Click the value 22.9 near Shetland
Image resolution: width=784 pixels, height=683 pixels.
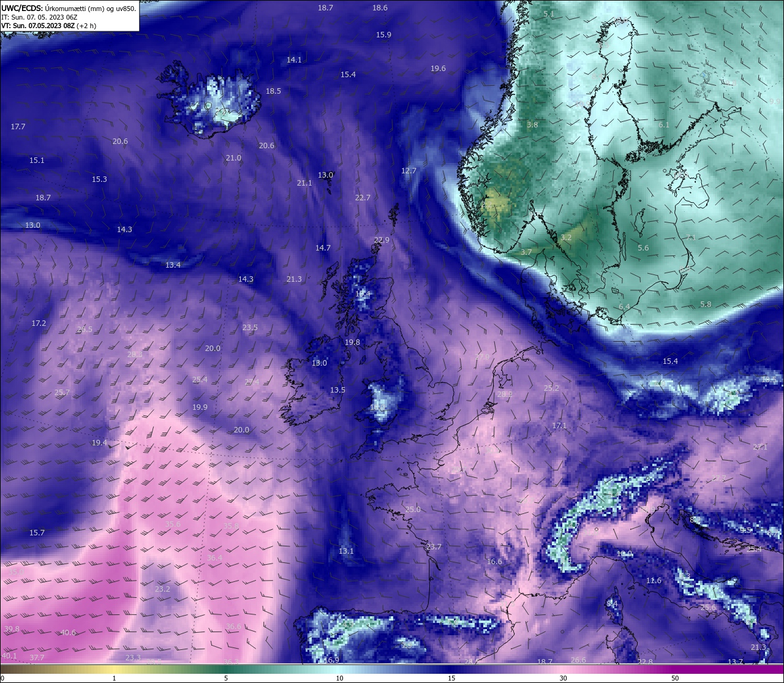(x=382, y=240)
